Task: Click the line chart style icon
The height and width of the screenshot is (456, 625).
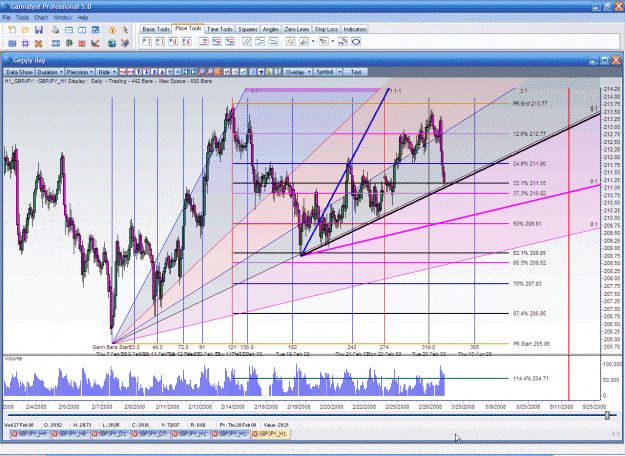Action: click(x=243, y=72)
